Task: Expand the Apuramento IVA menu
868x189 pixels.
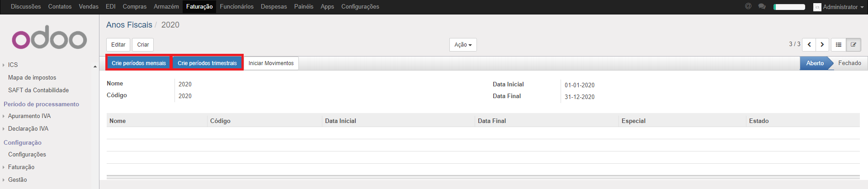Action: tap(29, 116)
